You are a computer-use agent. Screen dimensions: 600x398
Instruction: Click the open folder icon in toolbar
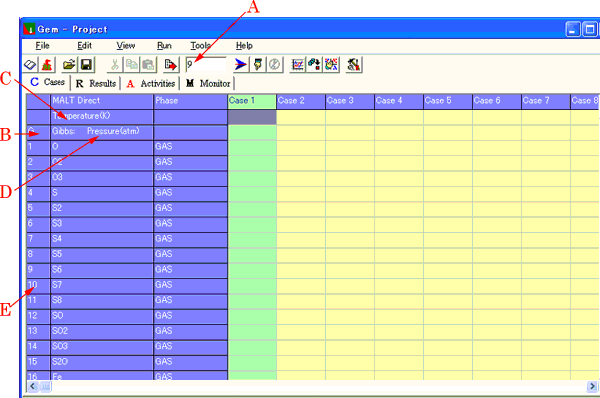point(69,65)
